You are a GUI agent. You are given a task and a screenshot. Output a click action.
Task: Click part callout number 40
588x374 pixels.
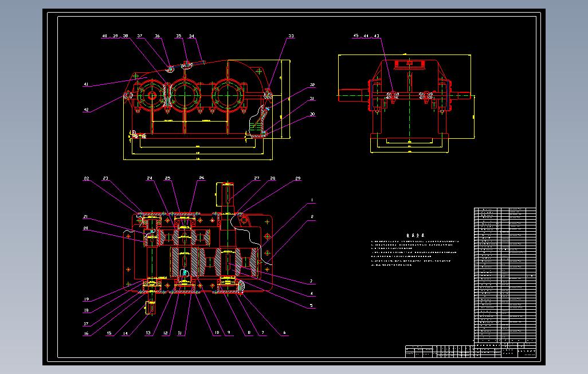click(x=105, y=36)
